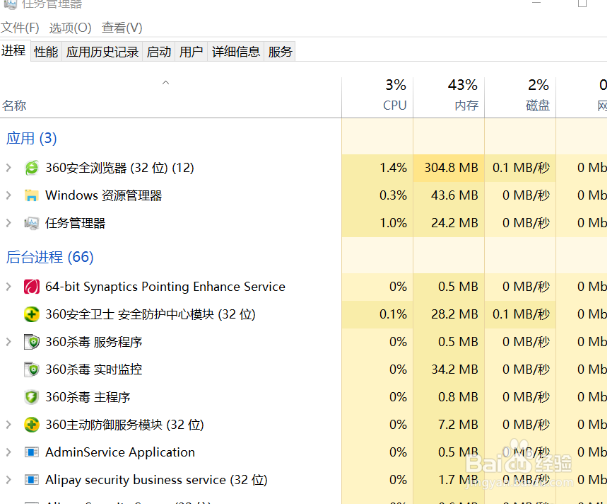Click the 任务管理器 process icon

pyautogui.click(x=32, y=223)
